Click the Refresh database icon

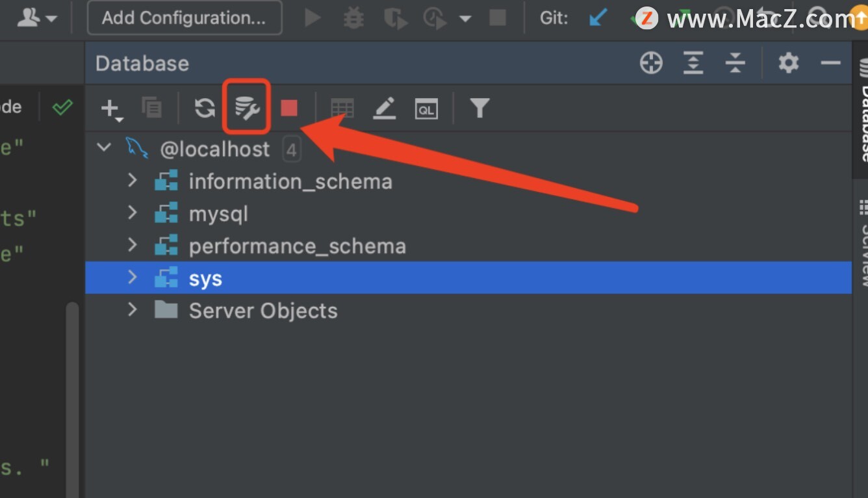(x=205, y=108)
